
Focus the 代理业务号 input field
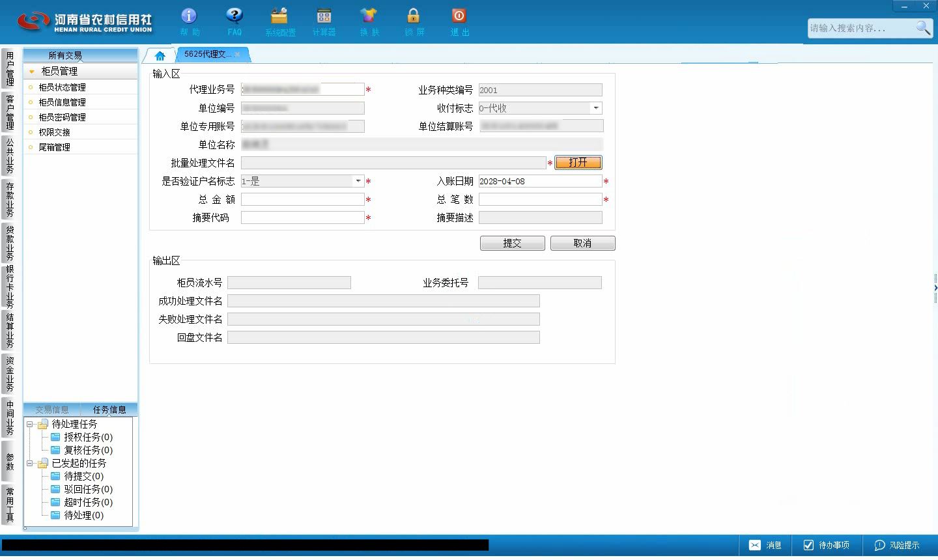pos(303,90)
